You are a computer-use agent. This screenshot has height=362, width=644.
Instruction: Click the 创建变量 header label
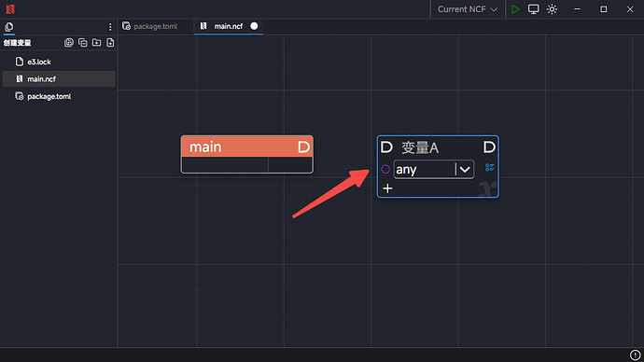pos(17,43)
